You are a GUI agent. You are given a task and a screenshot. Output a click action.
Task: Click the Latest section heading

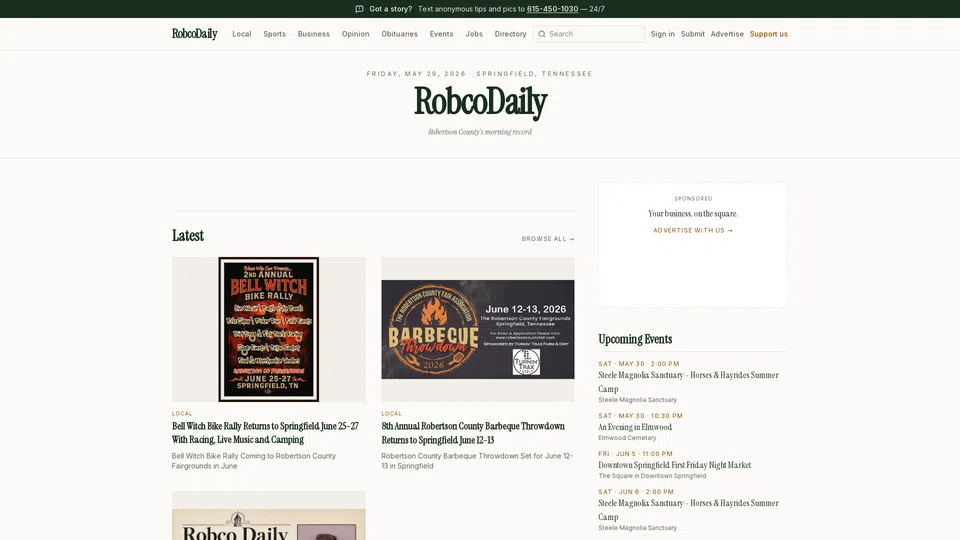pos(188,236)
